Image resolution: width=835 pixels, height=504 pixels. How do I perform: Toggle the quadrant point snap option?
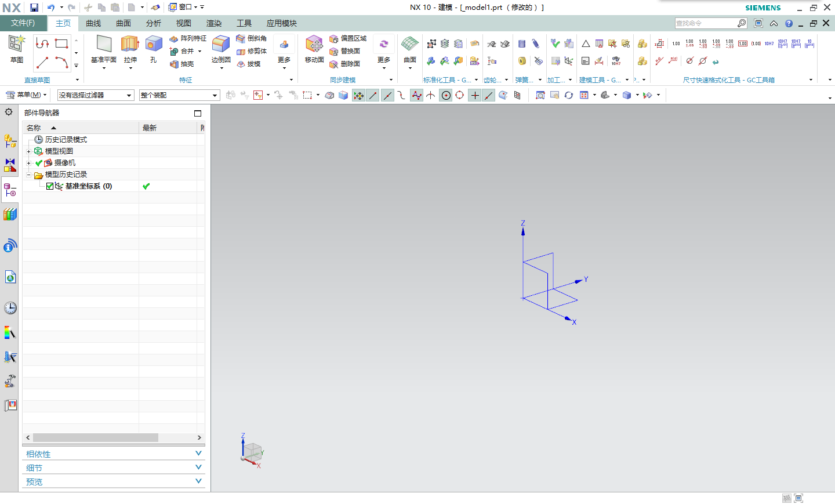click(460, 95)
